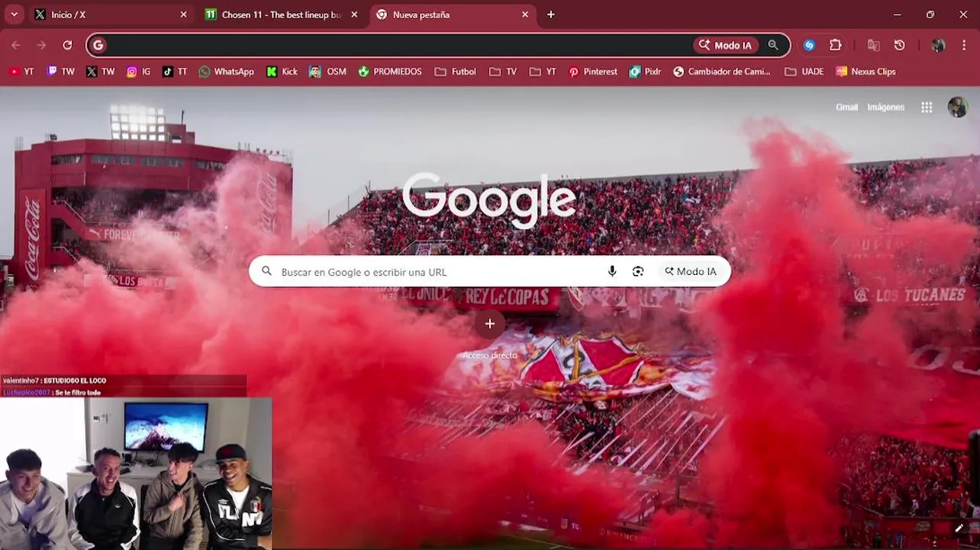980x550 pixels.
Task: Select the Nueva pestaña tab
Action: (451, 15)
